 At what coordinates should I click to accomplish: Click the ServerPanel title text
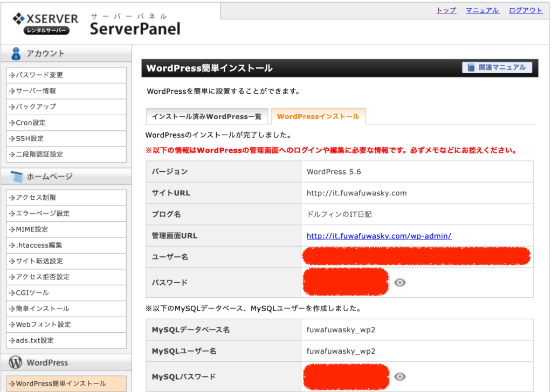(x=135, y=29)
